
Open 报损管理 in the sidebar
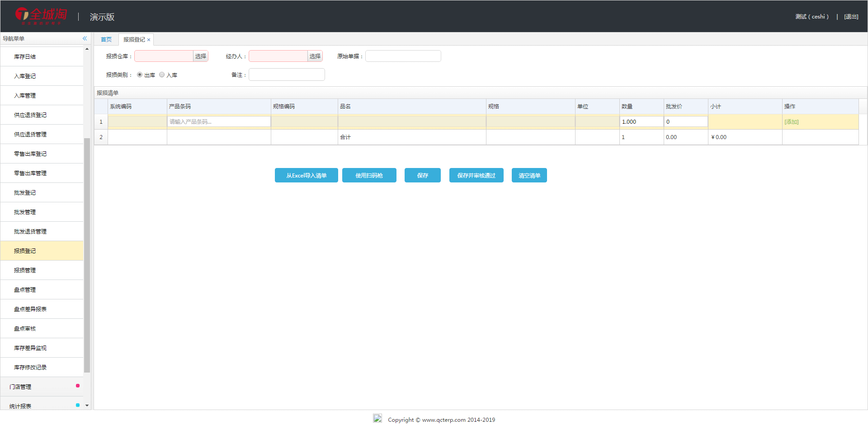point(42,270)
